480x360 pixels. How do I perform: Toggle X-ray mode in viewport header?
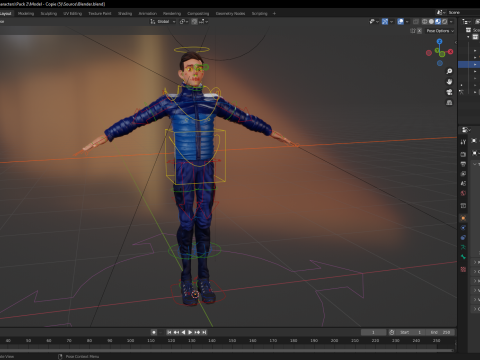416,22
